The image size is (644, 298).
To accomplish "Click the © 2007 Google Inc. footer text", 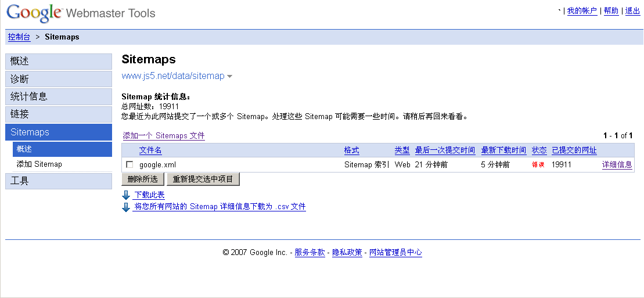I will 255,252.
